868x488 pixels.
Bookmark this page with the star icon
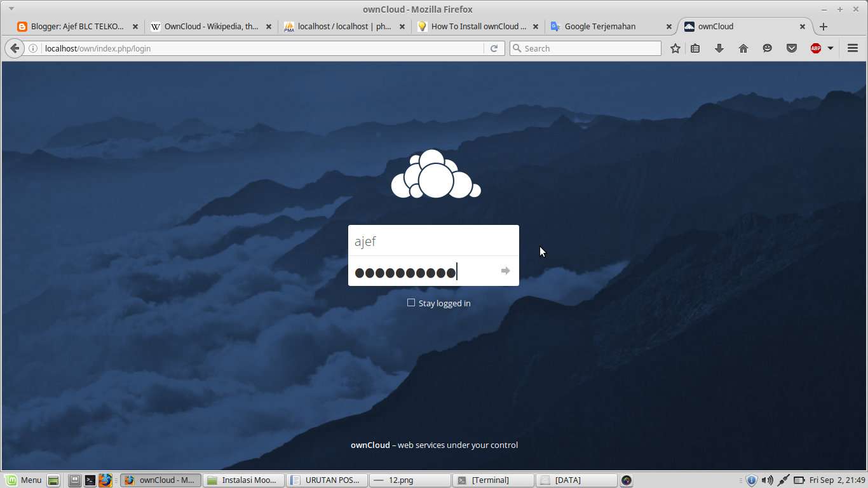pyautogui.click(x=675, y=48)
